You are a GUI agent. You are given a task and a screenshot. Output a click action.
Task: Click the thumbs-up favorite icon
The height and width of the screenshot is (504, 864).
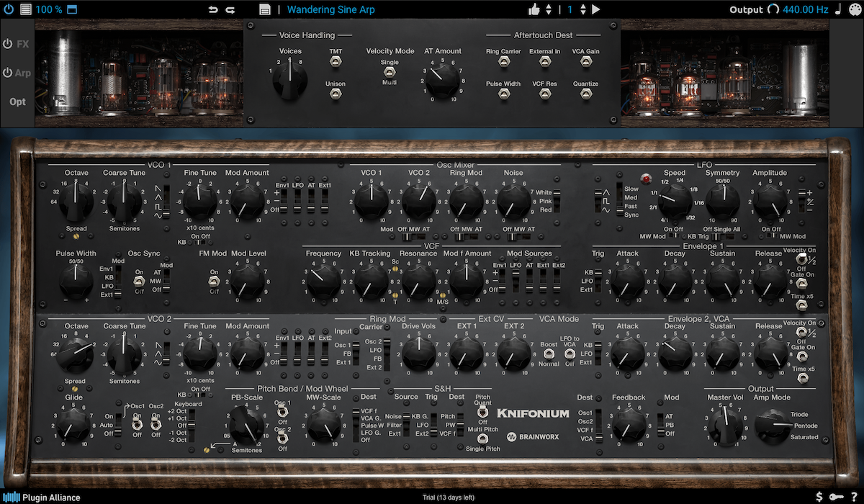pyautogui.click(x=534, y=10)
